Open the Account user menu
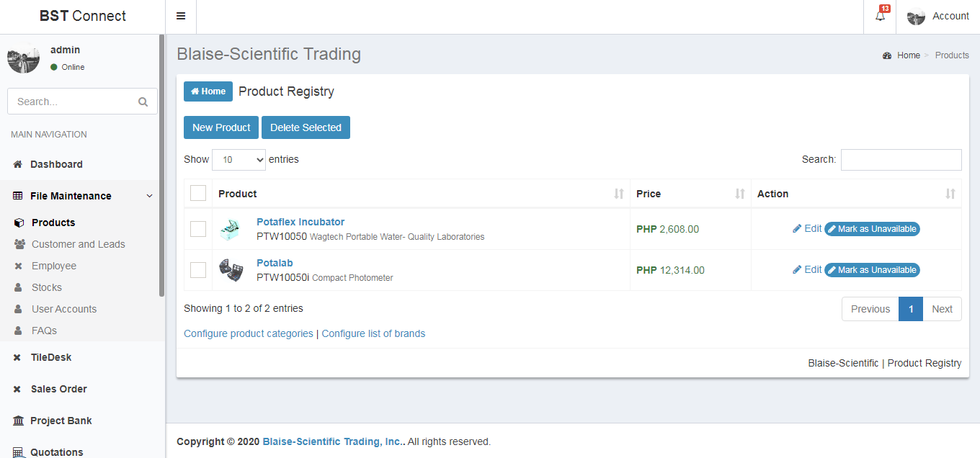This screenshot has height=458, width=980. click(937, 17)
